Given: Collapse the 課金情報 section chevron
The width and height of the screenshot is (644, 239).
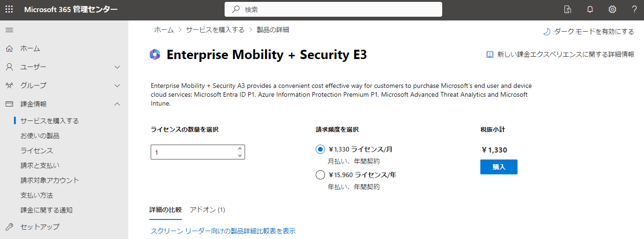Looking at the screenshot, I should [x=117, y=104].
